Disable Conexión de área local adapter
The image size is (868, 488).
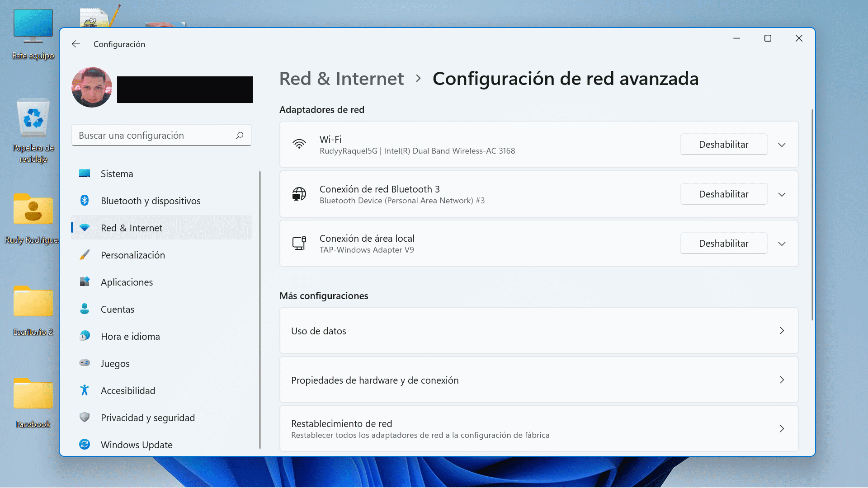click(723, 243)
